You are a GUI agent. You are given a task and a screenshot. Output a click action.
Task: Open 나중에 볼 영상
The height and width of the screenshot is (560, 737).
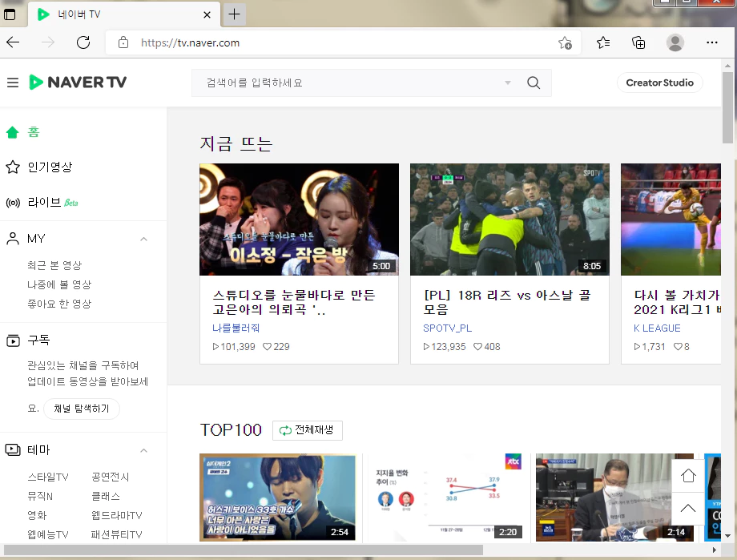[59, 284]
